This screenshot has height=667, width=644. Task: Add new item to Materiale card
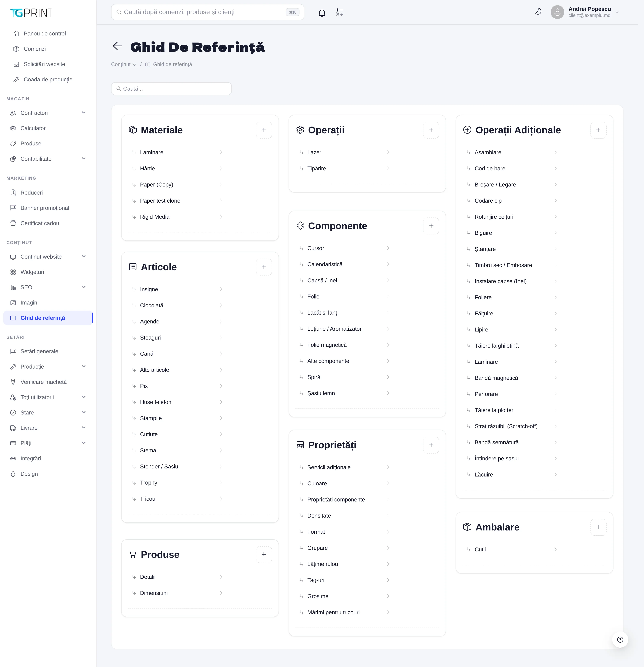[x=264, y=130]
